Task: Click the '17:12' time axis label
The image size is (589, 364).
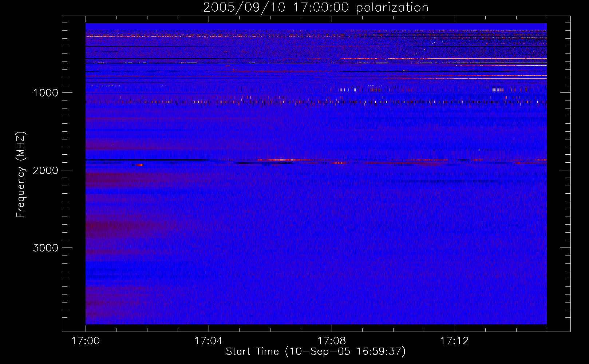Action: point(454,341)
